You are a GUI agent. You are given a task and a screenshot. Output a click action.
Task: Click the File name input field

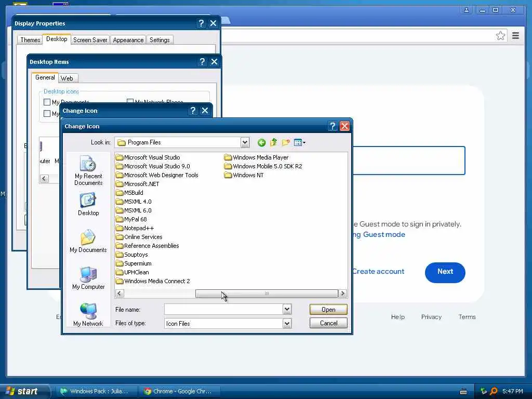(223, 309)
